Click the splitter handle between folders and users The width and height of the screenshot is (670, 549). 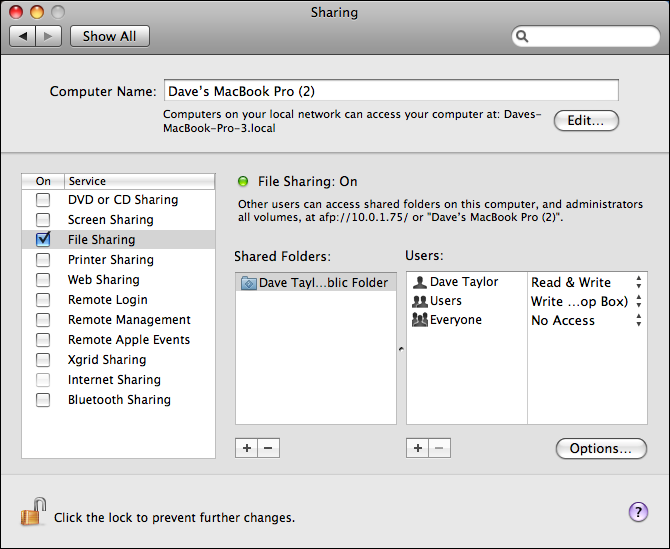click(x=401, y=349)
